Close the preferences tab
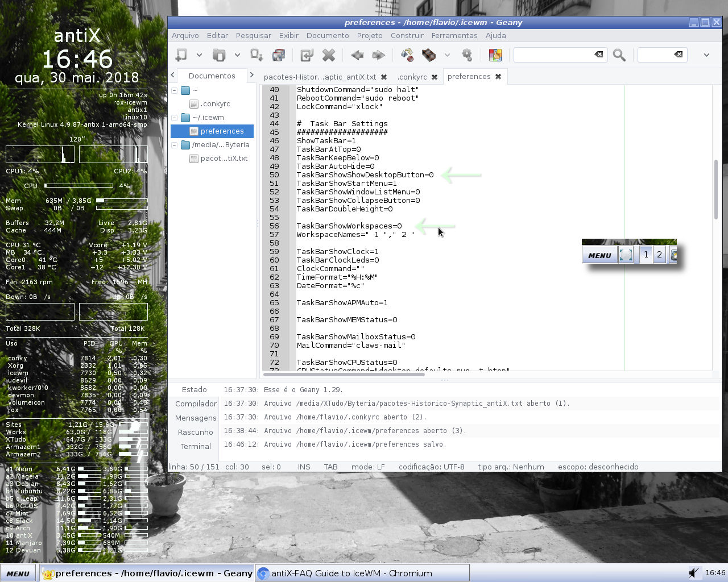Image resolution: width=728 pixels, height=582 pixels. pos(498,76)
